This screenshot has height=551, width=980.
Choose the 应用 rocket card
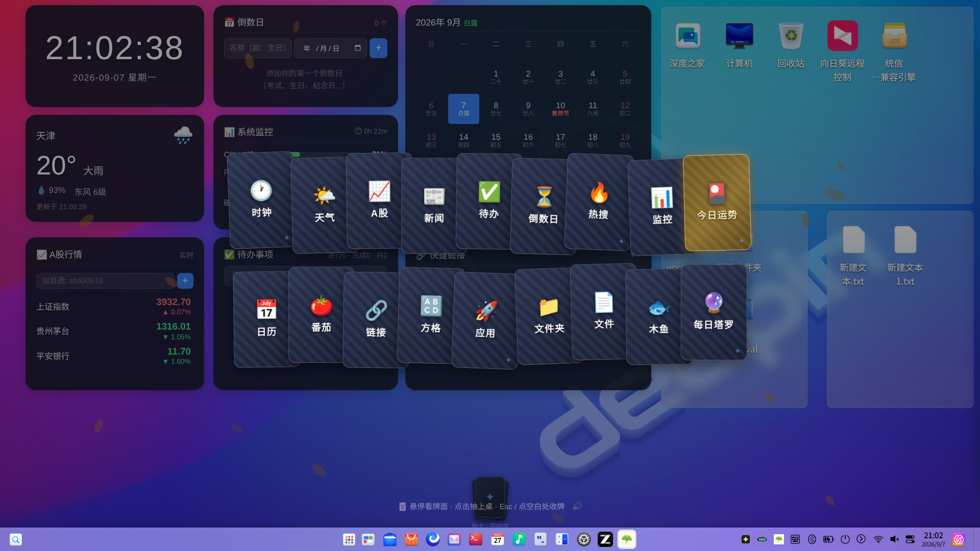[485, 320]
